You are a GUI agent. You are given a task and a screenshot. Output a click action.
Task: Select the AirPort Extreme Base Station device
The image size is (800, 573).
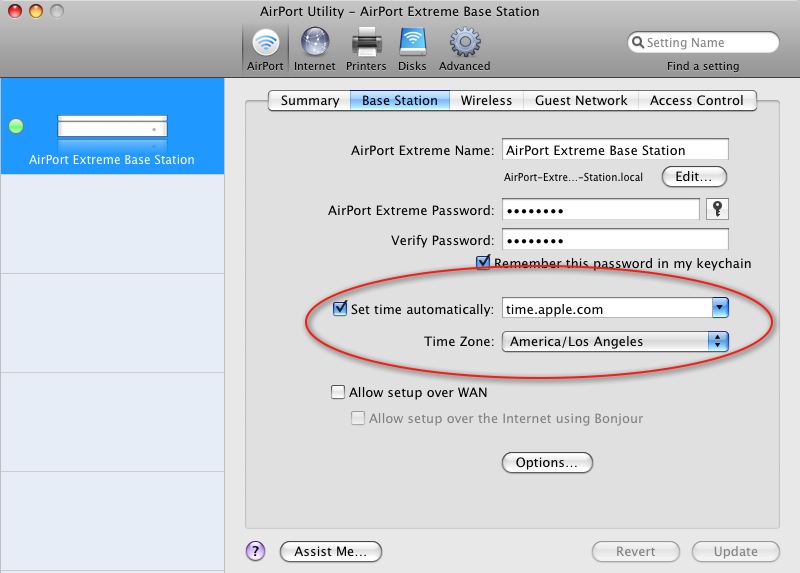tap(112, 126)
